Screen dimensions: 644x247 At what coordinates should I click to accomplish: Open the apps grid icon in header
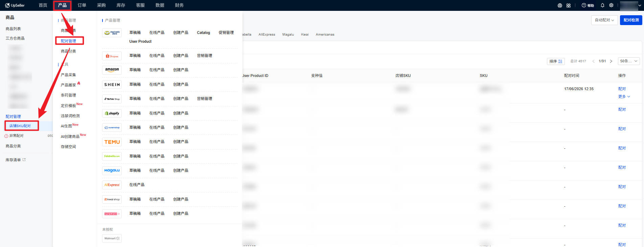pyautogui.click(x=569, y=5)
